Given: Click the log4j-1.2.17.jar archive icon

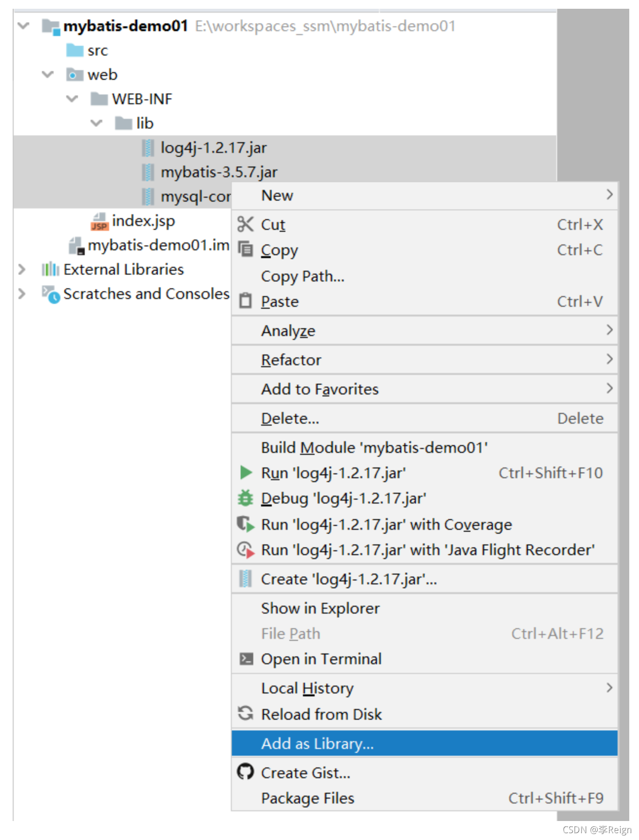Looking at the screenshot, I should (x=148, y=148).
